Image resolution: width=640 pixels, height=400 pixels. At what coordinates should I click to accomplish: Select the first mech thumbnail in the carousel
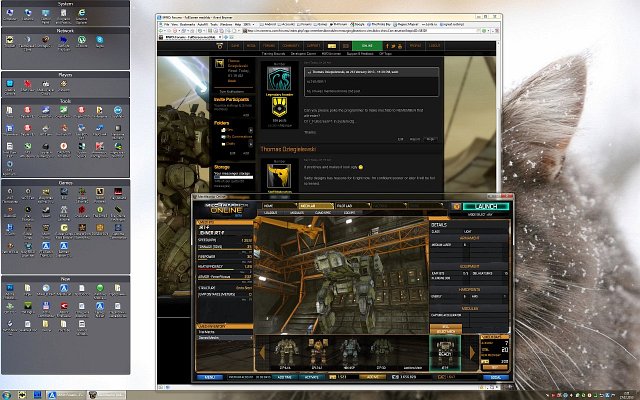pyautogui.click(x=286, y=353)
